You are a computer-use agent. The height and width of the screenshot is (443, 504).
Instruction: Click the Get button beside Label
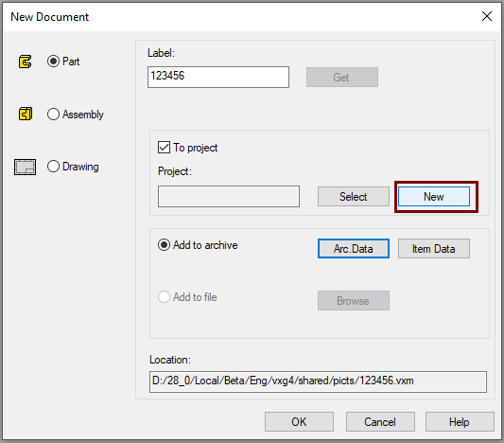(342, 78)
